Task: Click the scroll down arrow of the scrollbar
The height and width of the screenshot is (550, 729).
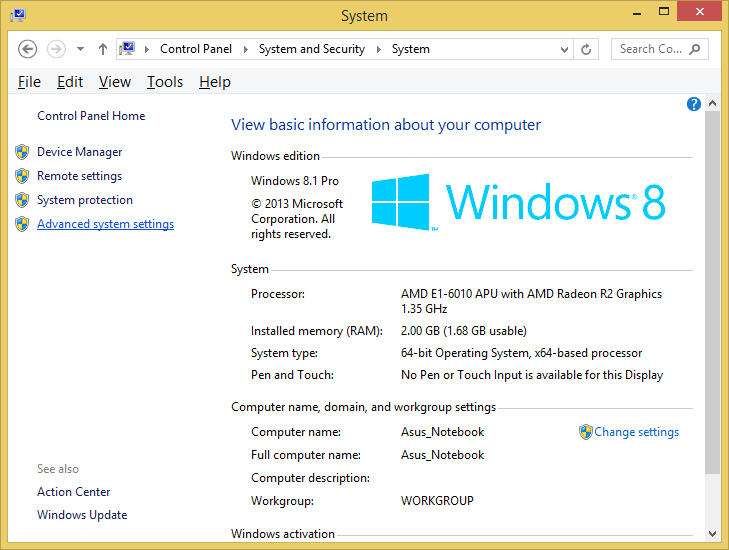Action: (712, 534)
